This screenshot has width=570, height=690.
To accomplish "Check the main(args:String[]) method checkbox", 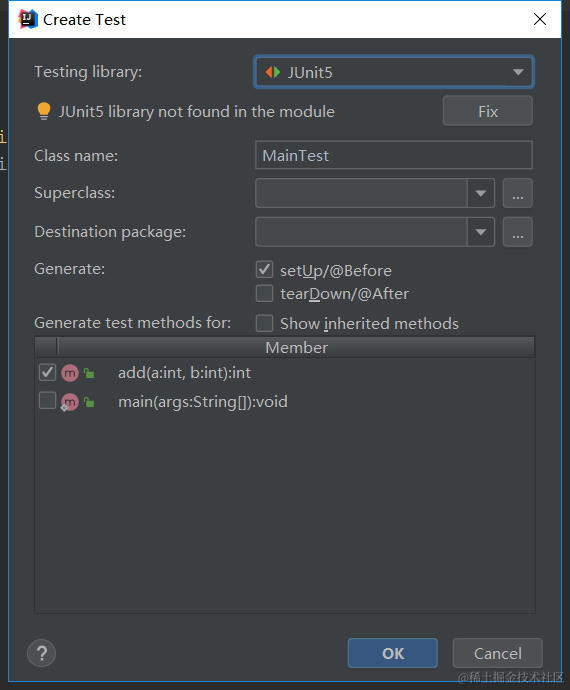I will (47, 400).
